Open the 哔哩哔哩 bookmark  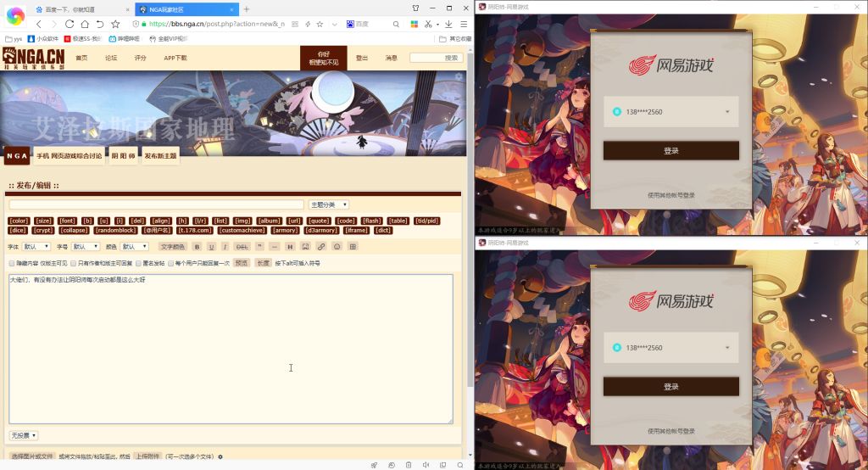[x=125, y=39]
